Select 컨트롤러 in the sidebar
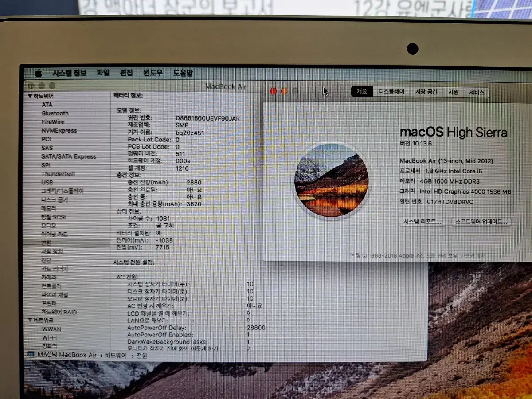532x399 pixels. coord(51,286)
